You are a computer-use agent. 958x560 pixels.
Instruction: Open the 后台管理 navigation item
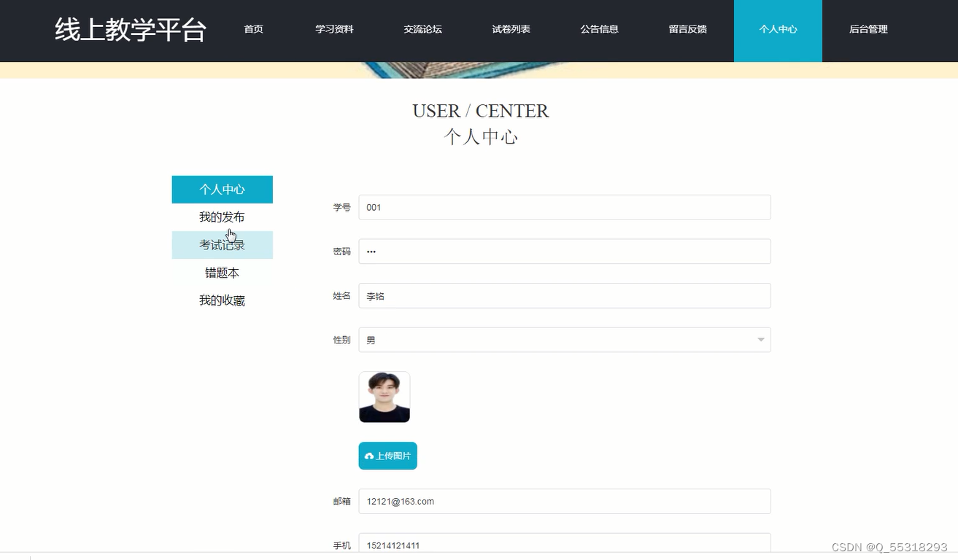(x=868, y=30)
